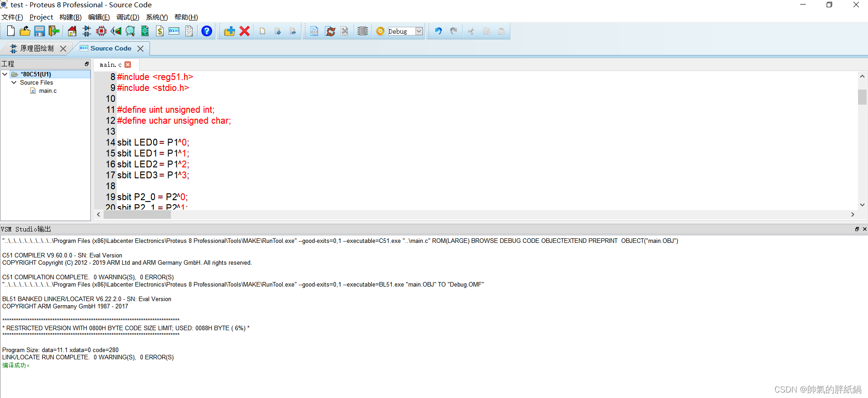Click the editor scroll up arrow

(862, 76)
